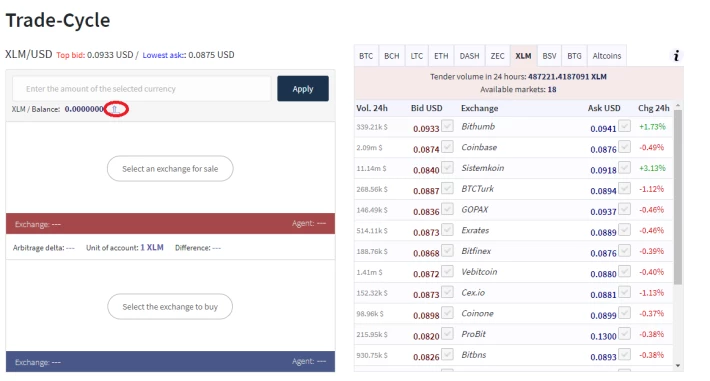710x381 pixels.
Task: Click the info icon above the table
Action: click(x=676, y=56)
